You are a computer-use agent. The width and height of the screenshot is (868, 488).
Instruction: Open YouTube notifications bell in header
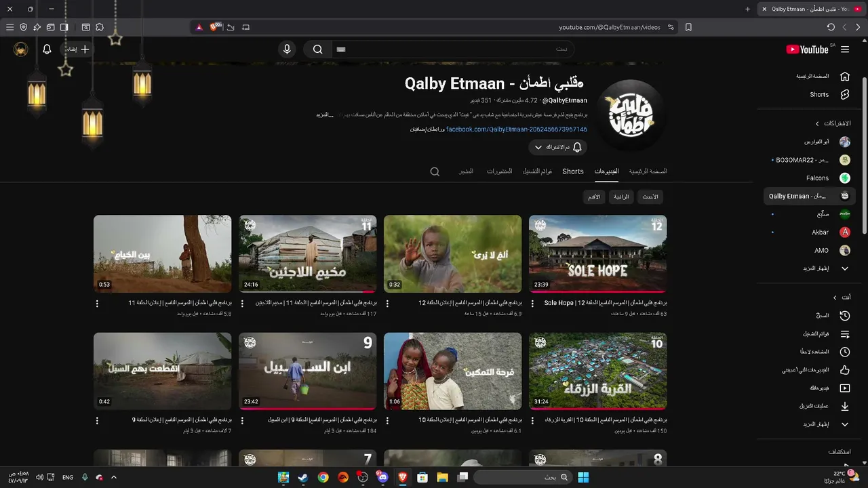click(x=47, y=49)
